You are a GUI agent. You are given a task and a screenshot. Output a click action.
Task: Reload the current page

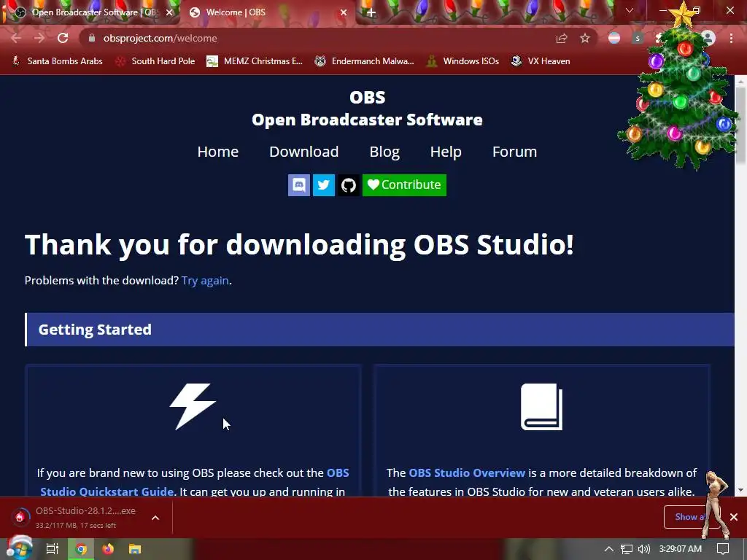(63, 38)
